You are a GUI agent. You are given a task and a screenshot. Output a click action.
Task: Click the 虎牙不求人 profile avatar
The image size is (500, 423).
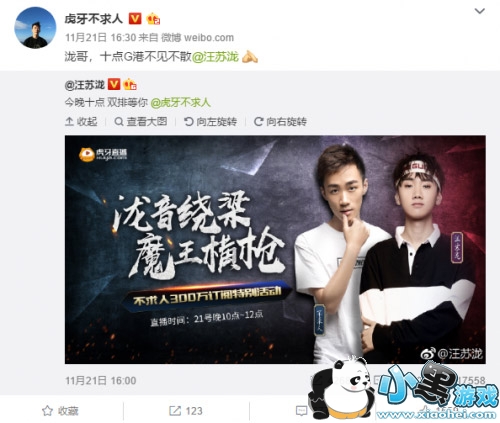point(35,28)
